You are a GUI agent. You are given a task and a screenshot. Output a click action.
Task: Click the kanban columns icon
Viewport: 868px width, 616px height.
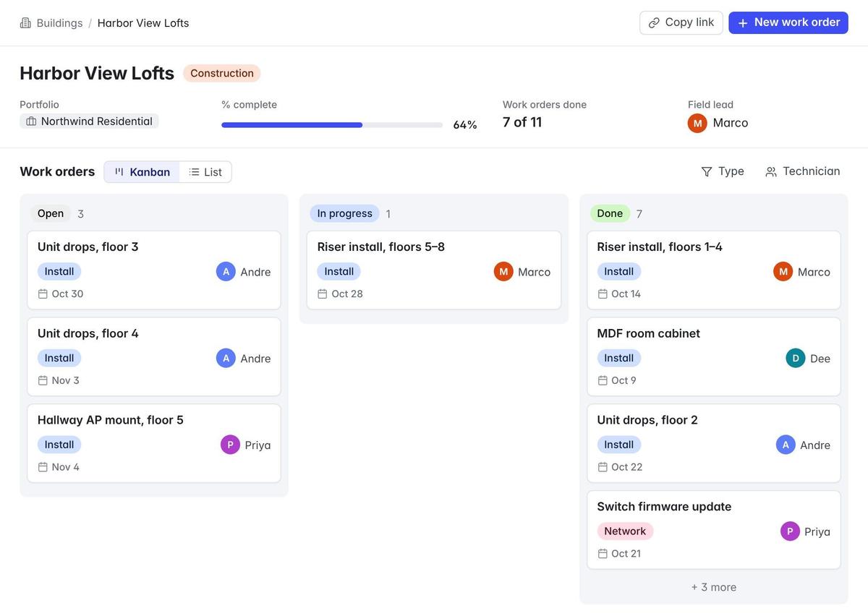(119, 172)
